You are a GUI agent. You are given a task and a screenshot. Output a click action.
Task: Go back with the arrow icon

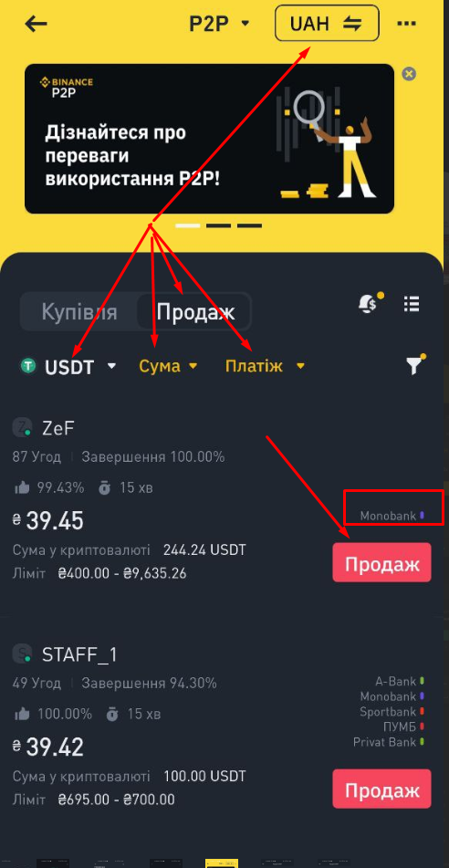36,24
